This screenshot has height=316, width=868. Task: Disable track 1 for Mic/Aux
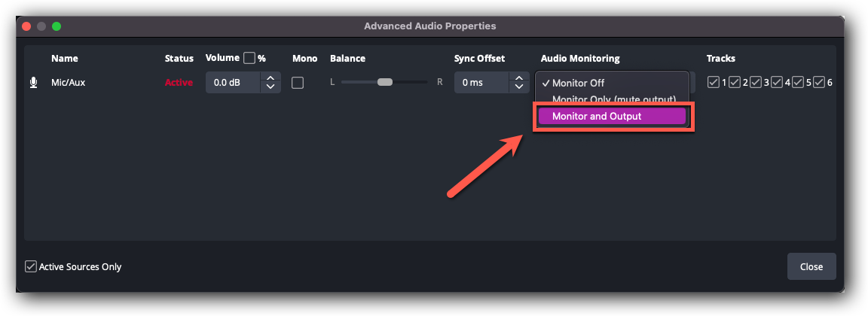714,82
